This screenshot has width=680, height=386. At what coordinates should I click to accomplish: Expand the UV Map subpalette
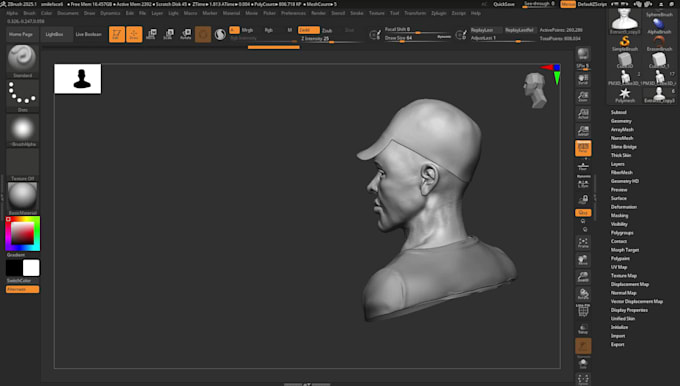[x=619, y=267]
